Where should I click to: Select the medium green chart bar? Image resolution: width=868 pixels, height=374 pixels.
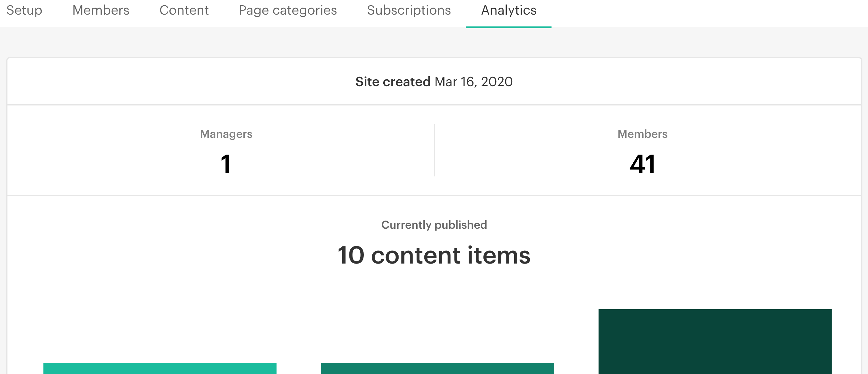(437, 368)
